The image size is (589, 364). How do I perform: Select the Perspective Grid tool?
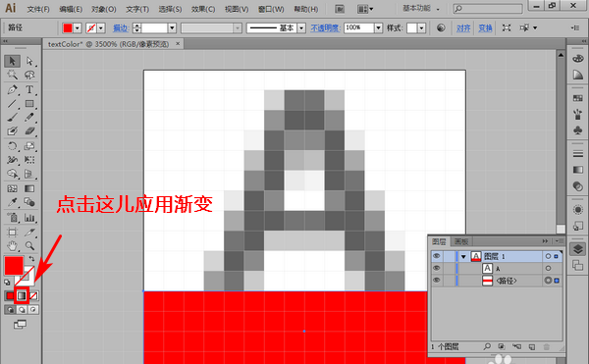coord(29,174)
